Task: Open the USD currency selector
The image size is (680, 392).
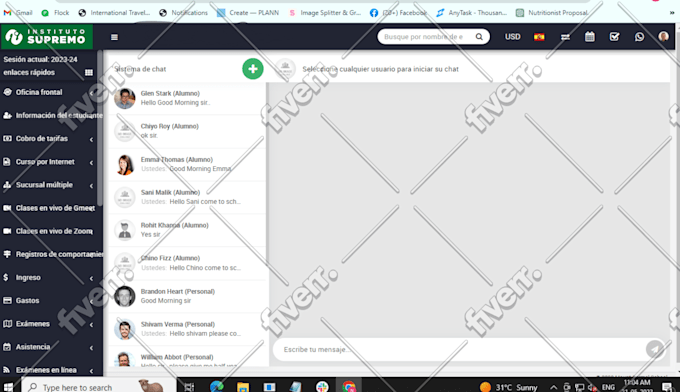Action: click(x=512, y=37)
